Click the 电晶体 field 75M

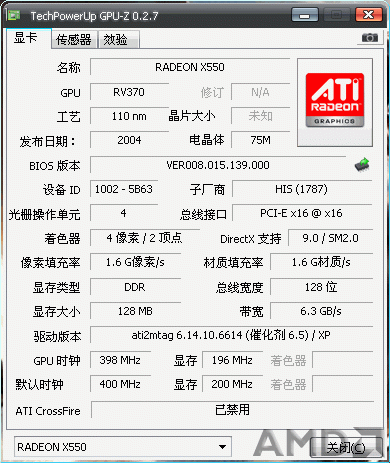[x=261, y=140]
